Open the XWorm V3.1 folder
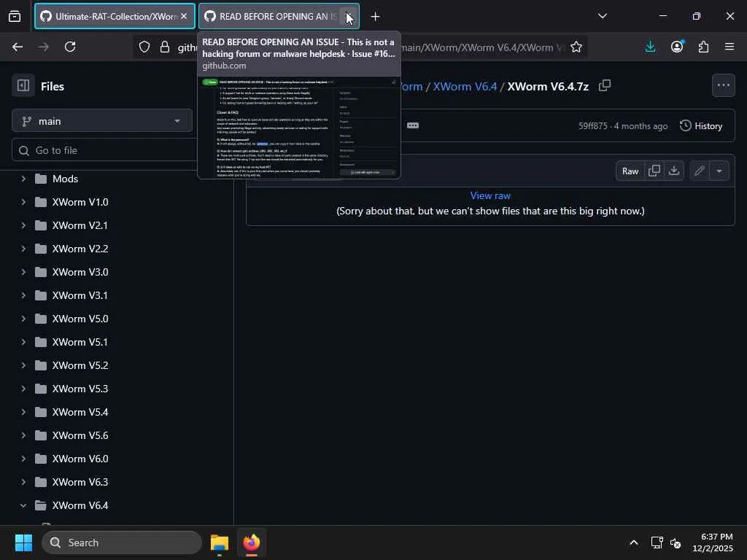 [80, 295]
